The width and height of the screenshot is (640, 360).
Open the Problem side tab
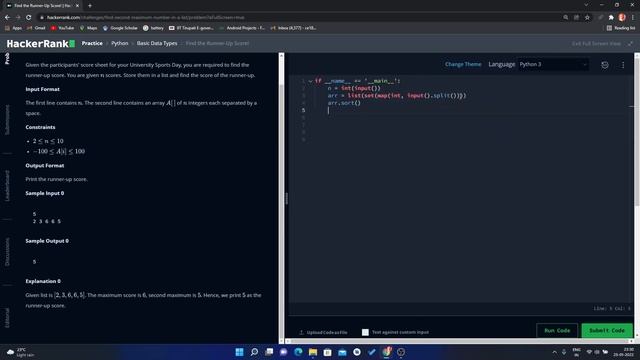point(7,59)
